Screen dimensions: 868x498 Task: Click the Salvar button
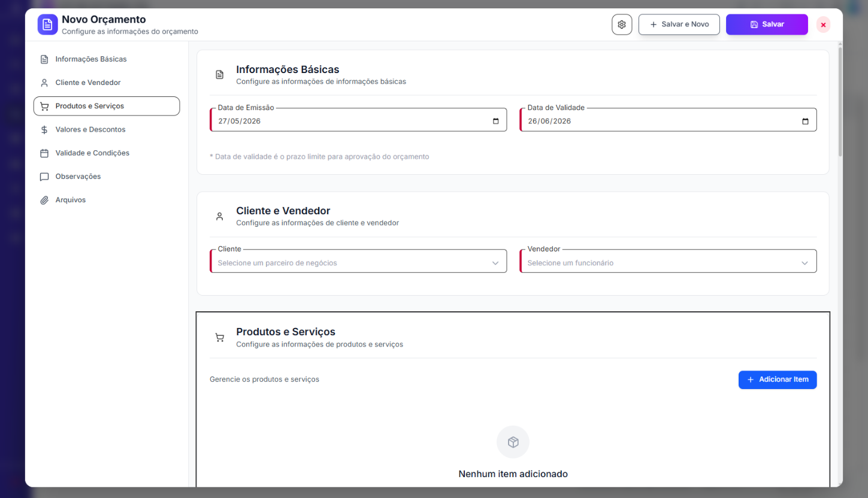(767, 25)
